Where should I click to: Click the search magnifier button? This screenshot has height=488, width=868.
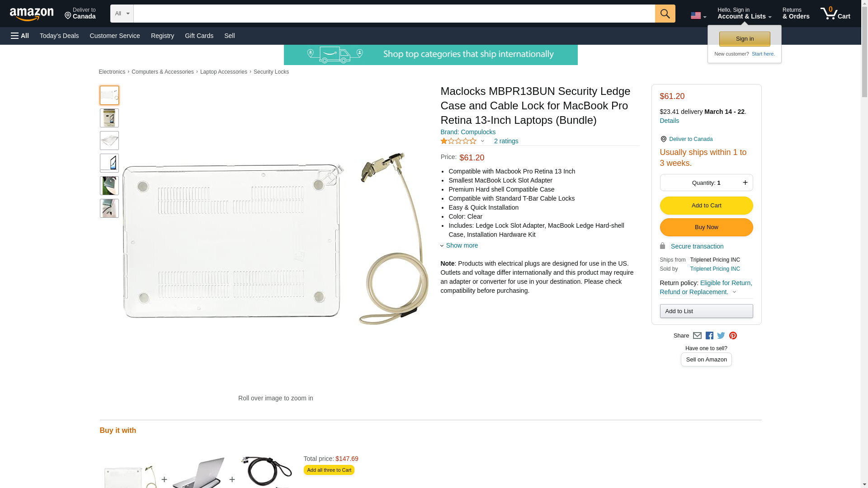(x=665, y=14)
